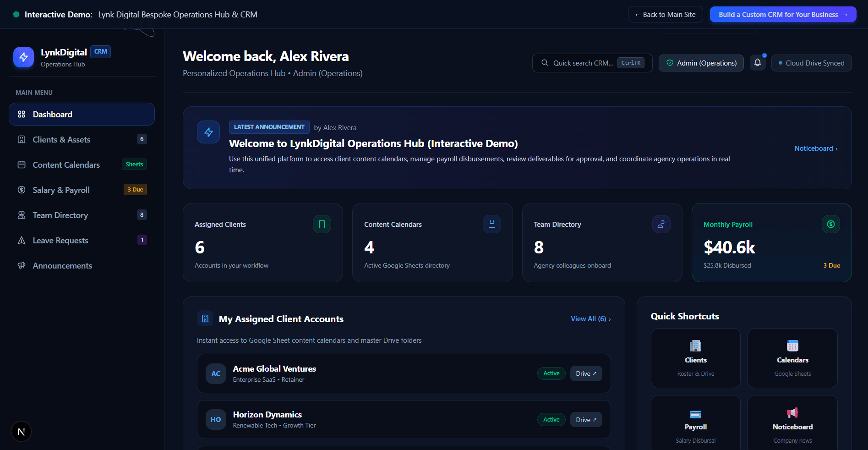Image resolution: width=868 pixels, height=450 pixels.
Task: Click Active status of Horizon Dynamics
Action: 551,420
